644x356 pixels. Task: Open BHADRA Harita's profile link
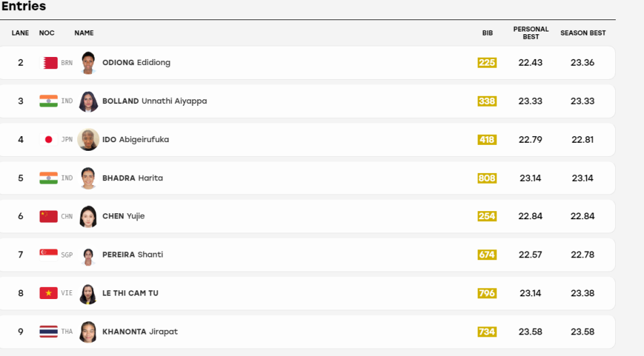tap(133, 178)
